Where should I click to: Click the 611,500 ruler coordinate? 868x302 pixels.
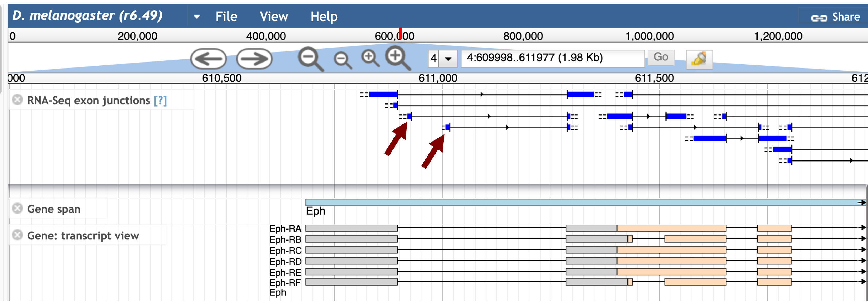(x=654, y=78)
